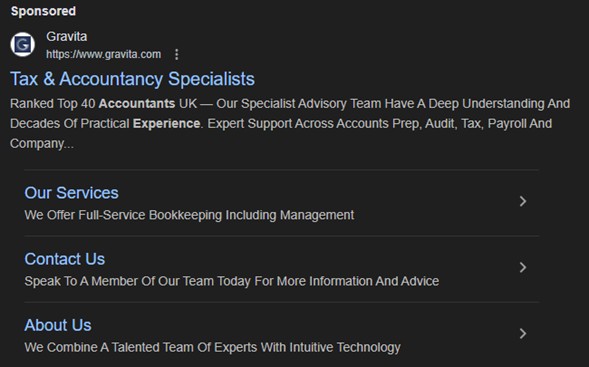Click the Sponsored label
The width and height of the screenshot is (589, 367).
[43, 11]
